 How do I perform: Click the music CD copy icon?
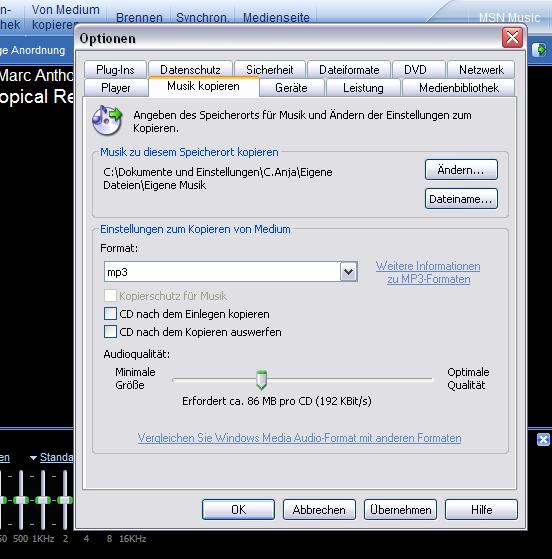tap(107, 120)
